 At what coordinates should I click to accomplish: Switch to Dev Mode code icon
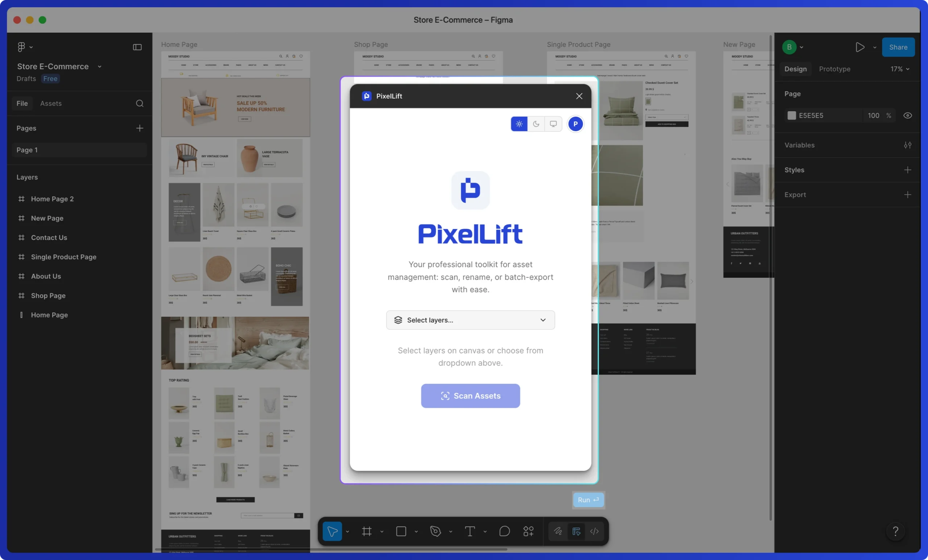click(x=594, y=531)
